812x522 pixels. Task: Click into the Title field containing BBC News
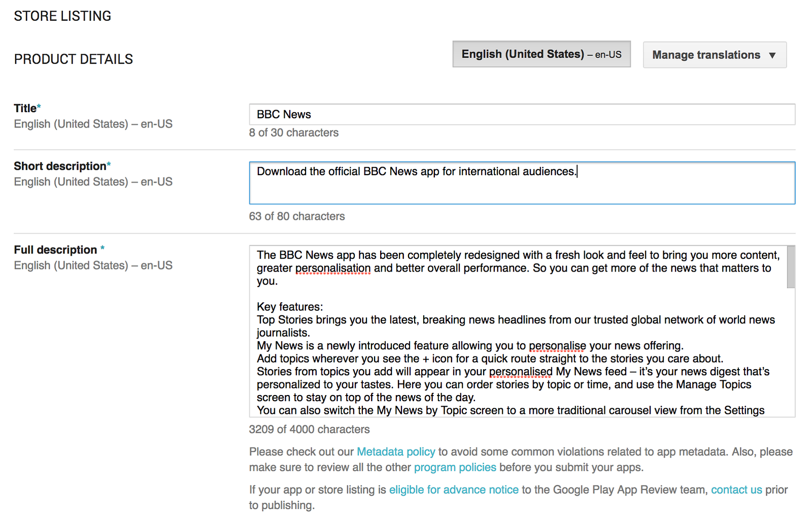(522, 114)
